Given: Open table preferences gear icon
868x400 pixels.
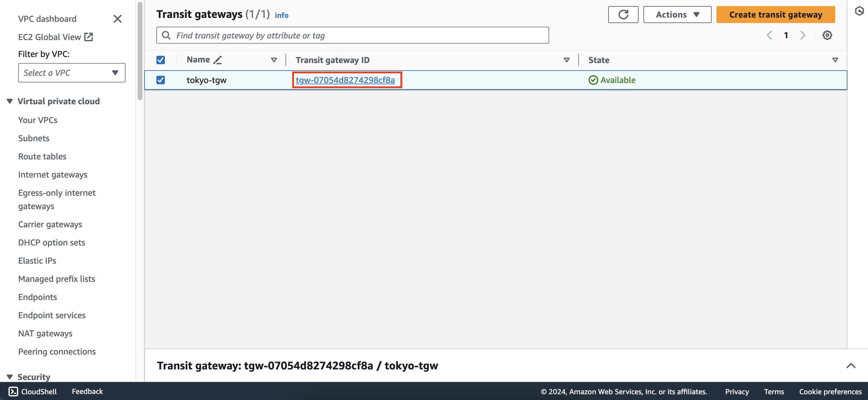Looking at the screenshot, I should 827,35.
